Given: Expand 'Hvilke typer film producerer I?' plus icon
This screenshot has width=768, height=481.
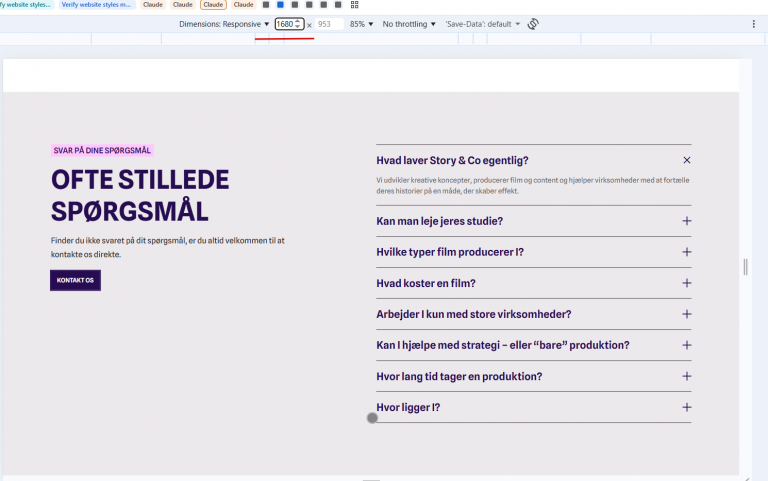Looking at the screenshot, I should click(x=687, y=252).
